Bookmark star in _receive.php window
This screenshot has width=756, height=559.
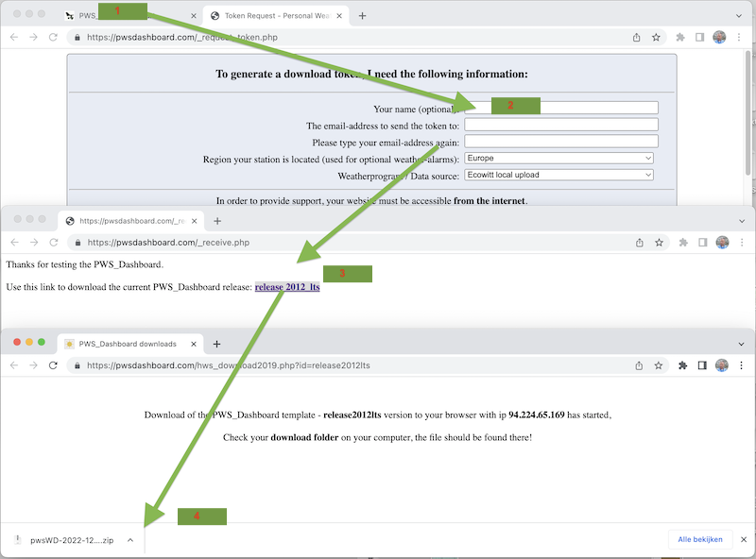[659, 243]
